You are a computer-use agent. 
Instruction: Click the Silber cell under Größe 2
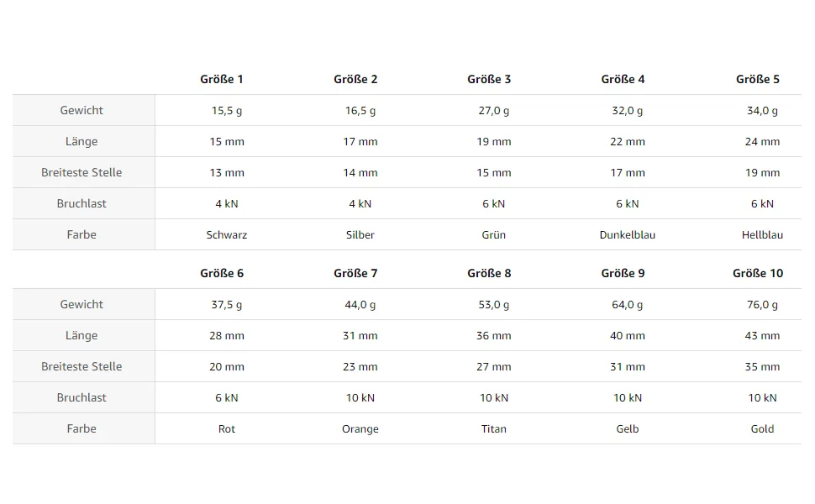pyautogui.click(x=360, y=235)
